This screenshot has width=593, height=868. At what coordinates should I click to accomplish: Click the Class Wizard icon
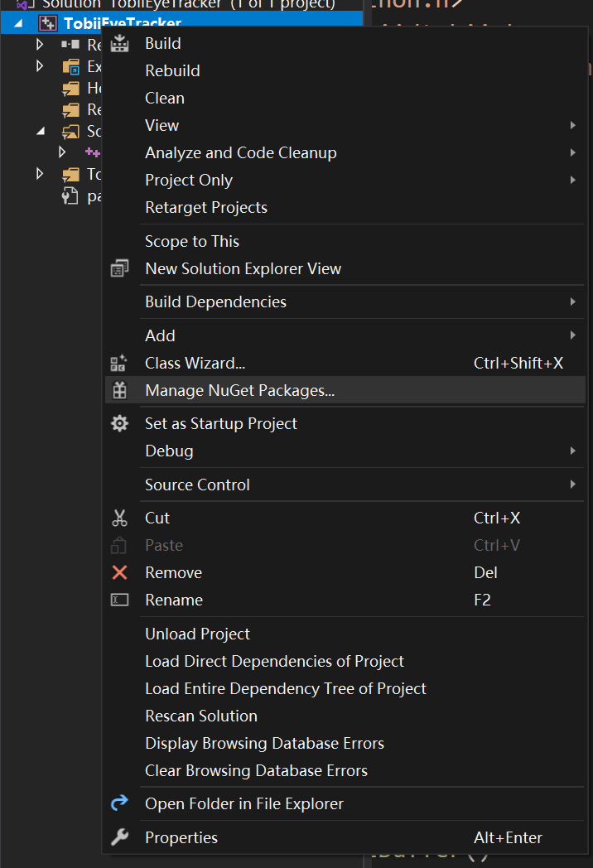pyautogui.click(x=119, y=363)
